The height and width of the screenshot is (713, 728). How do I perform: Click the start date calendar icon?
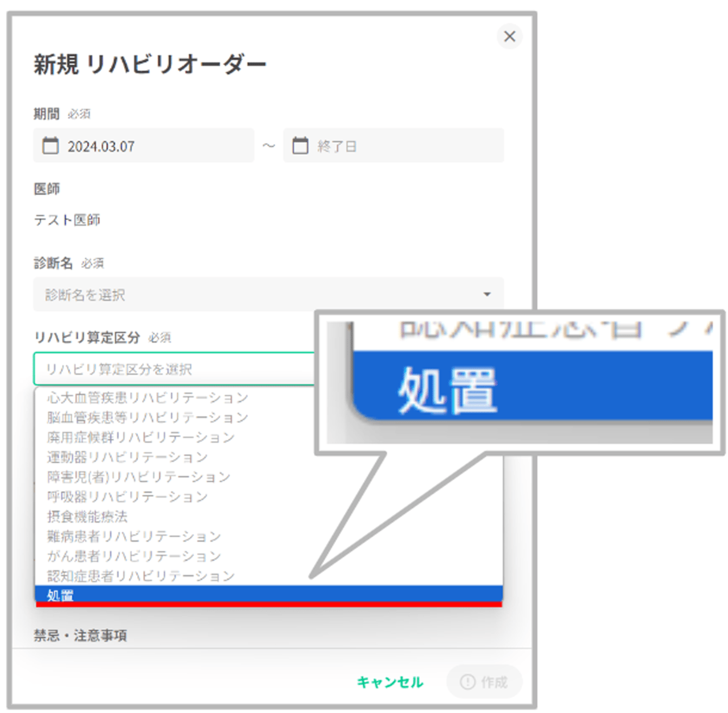pyautogui.click(x=50, y=146)
